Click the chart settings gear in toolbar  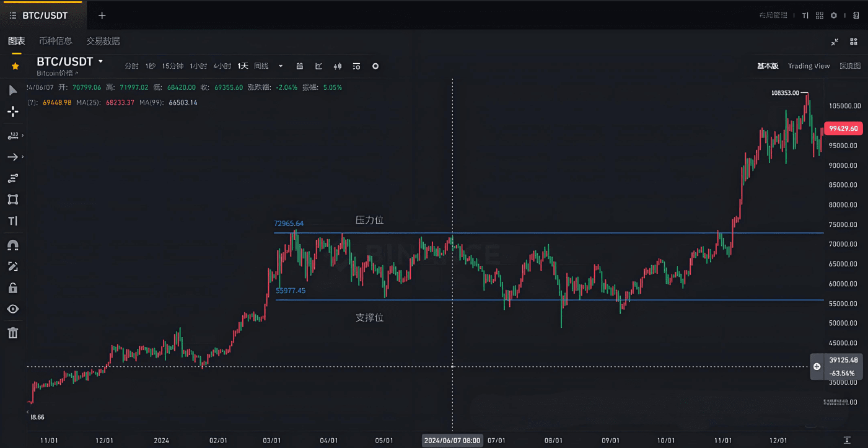(x=375, y=66)
